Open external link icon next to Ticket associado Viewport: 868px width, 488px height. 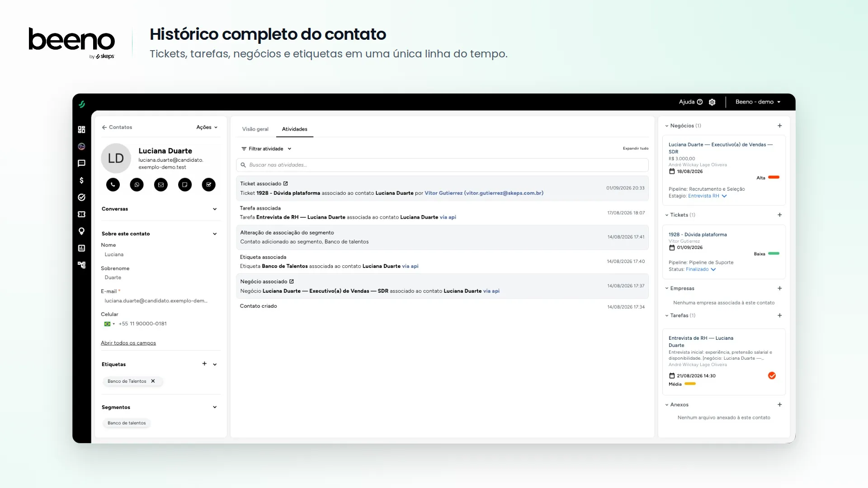[x=285, y=183]
